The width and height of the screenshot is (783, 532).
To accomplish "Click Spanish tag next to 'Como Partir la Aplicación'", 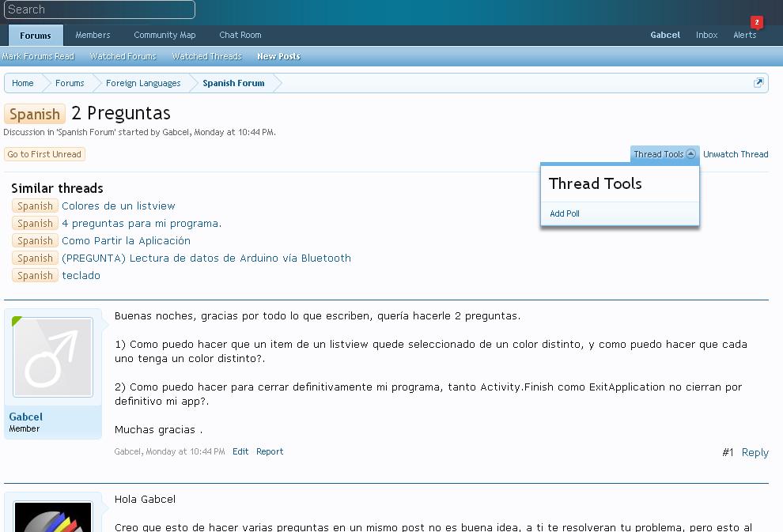I will [35, 240].
